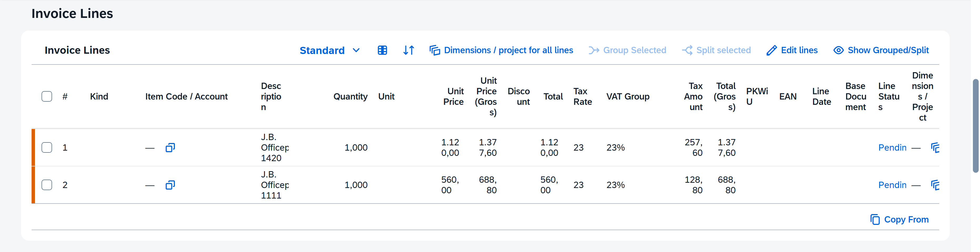Viewport: 980px width, 252px height.
Task: Click the Tax Amount column header
Action: tap(694, 96)
